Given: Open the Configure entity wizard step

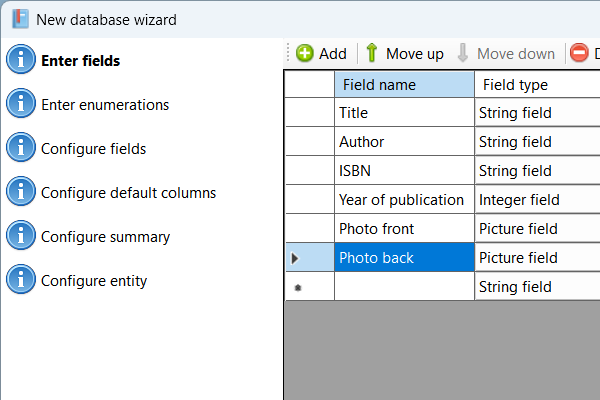Looking at the screenshot, I should (x=94, y=281).
